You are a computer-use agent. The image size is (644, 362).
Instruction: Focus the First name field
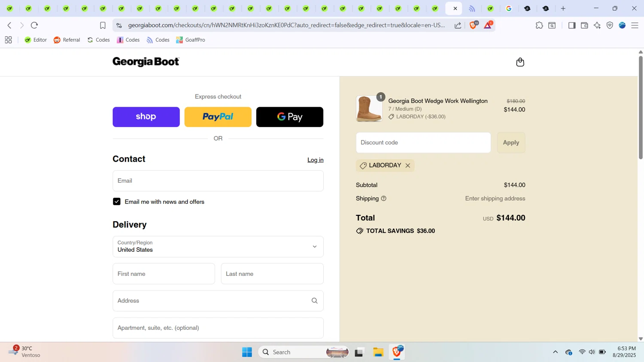[164, 274]
